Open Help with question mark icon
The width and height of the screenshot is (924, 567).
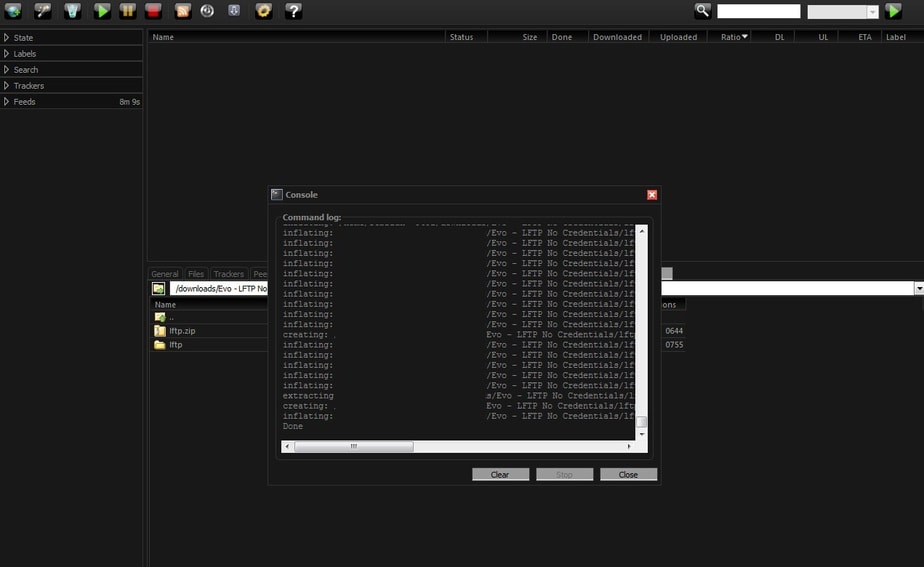point(293,11)
